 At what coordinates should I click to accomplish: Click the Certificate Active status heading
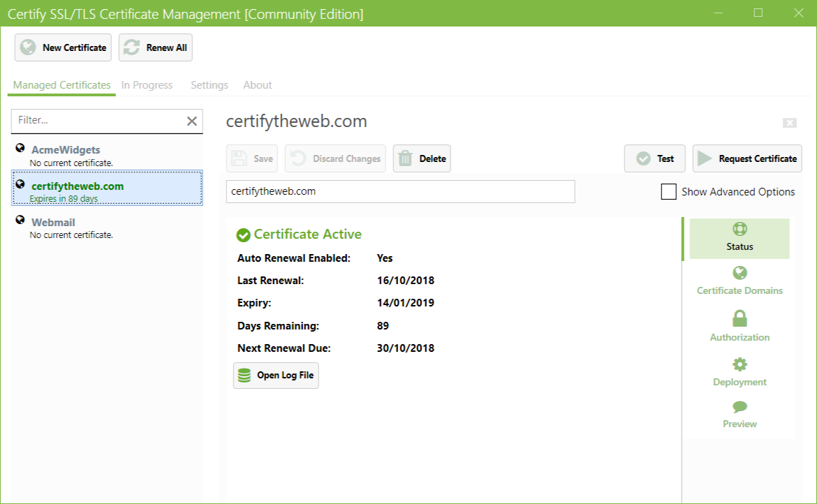[x=307, y=235]
